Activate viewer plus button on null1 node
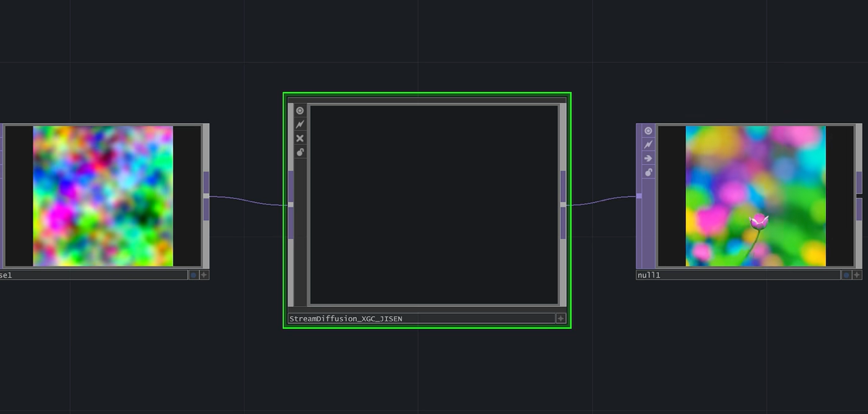This screenshot has height=414, width=868. 856,275
